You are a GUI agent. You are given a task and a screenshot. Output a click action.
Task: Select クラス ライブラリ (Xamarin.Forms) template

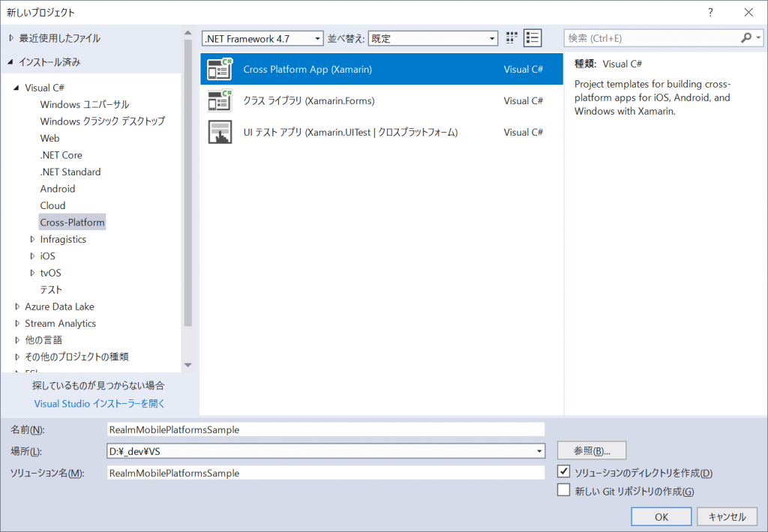click(382, 100)
